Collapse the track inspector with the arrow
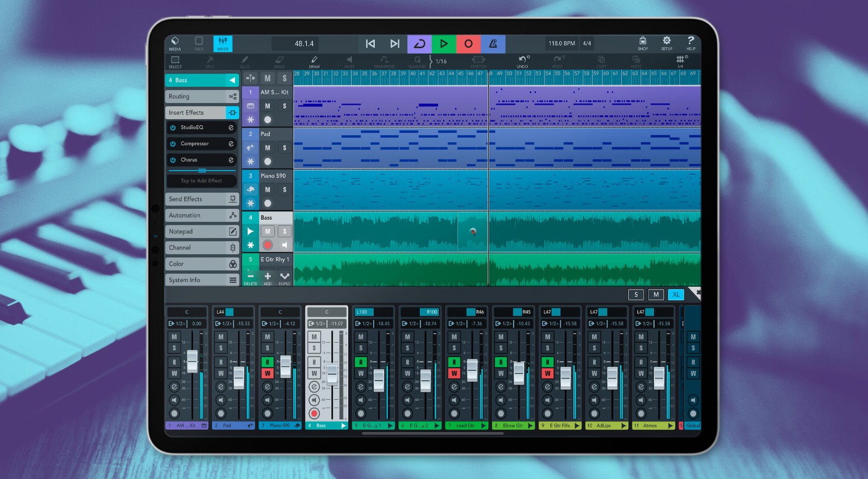The width and height of the screenshot is (868, 479). pos(233,80)
